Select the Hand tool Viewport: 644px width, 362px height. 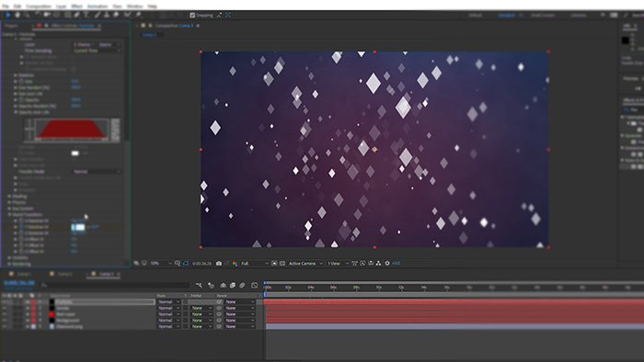(17, 15)
